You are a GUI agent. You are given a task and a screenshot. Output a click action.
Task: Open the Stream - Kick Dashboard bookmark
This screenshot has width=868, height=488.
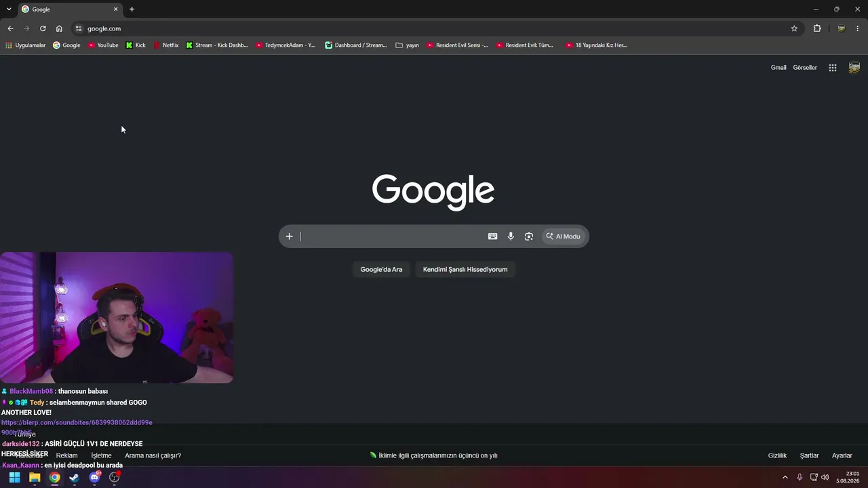coord(217,45)
